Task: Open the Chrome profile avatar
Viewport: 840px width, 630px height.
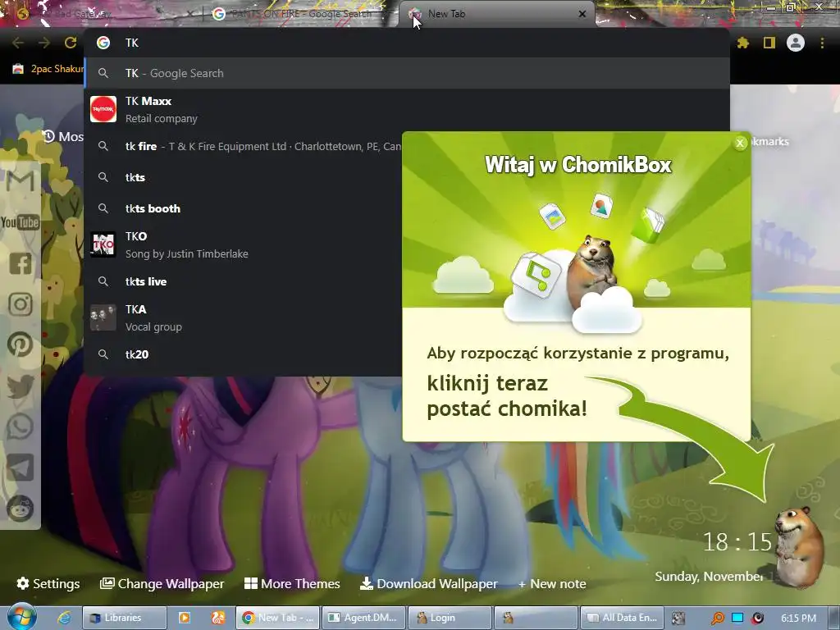Action: point(796,43)
